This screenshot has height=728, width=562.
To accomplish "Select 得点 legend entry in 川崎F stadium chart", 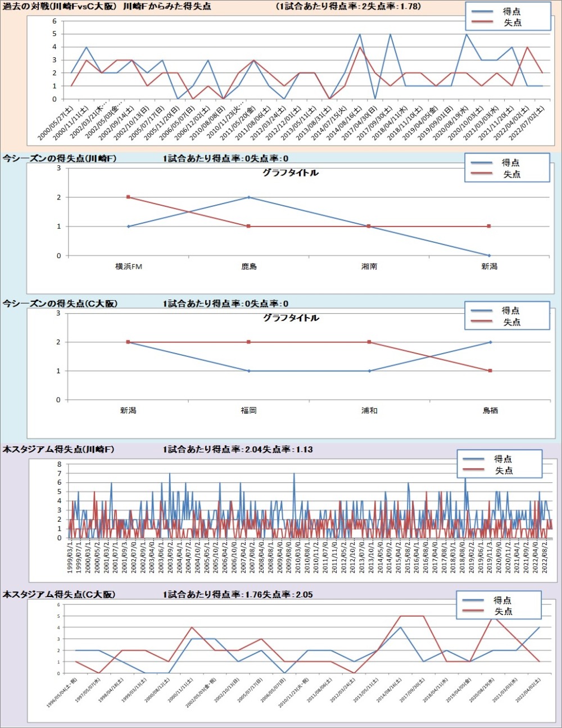I will (x=487, y=459).
